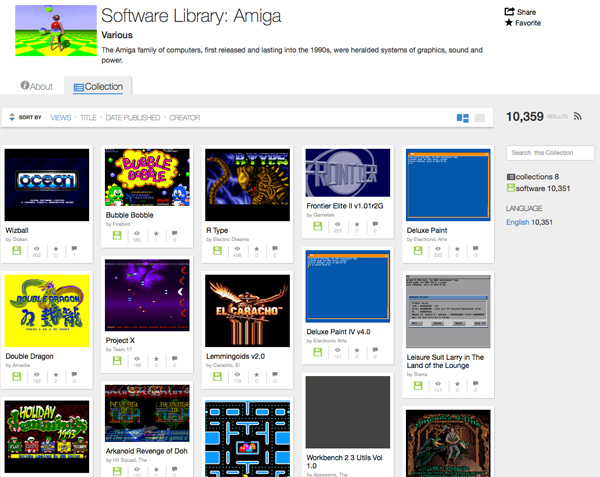
Task: Click the Double Dragon title
Action: (29, 356)
